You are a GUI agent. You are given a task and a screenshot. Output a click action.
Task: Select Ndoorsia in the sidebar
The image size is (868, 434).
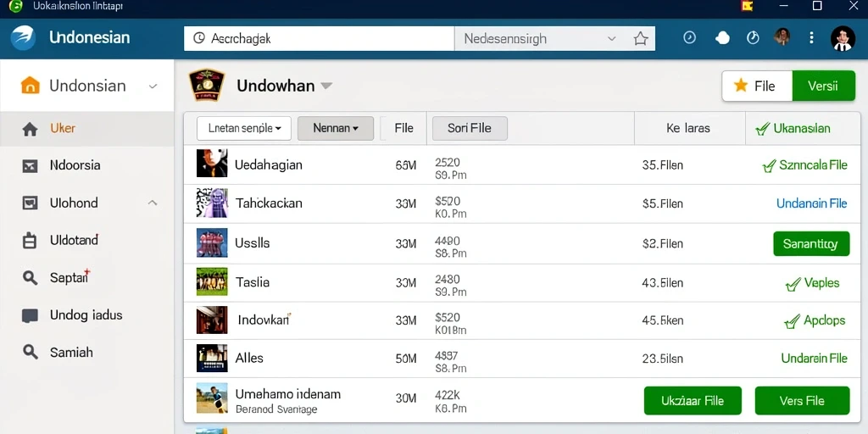pos(75,165)
